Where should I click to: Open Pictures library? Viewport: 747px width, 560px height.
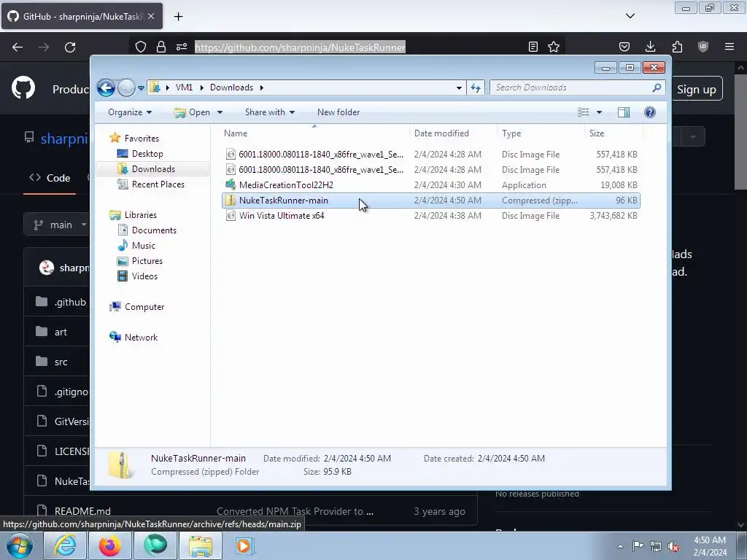pyautogui.click(x=147, y=261)
